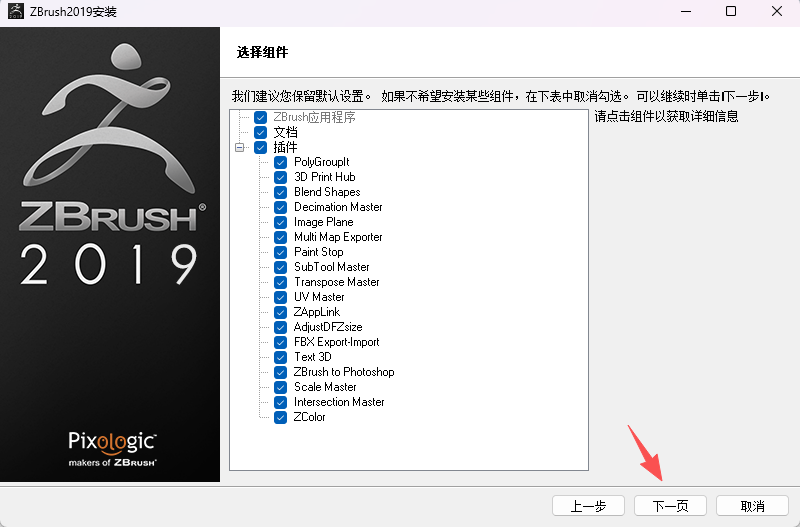Toggle the 文档 checkbox
Image resolution: width=800 pixels, height=527 pixels.
pyautogui.click(x=260, y=133)
